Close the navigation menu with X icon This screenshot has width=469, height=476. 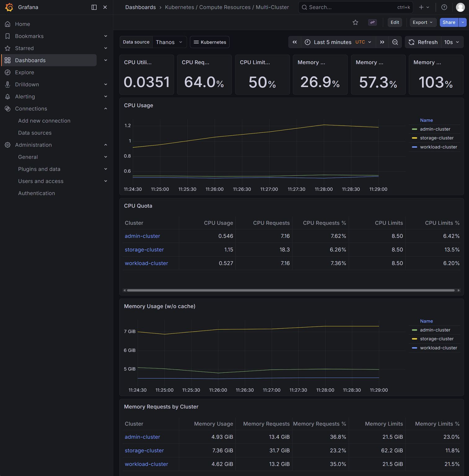pos(105,7)
